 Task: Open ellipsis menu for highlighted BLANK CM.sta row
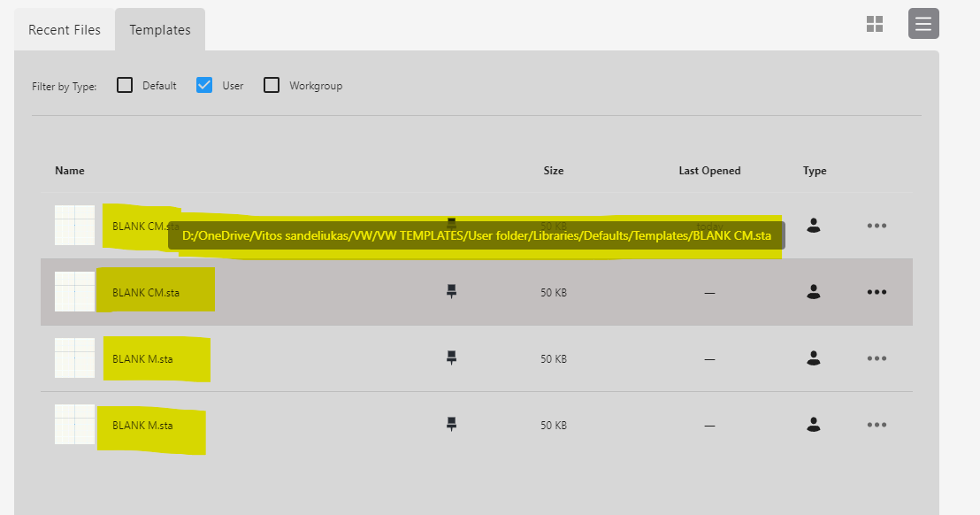click(x=877, y=292)
